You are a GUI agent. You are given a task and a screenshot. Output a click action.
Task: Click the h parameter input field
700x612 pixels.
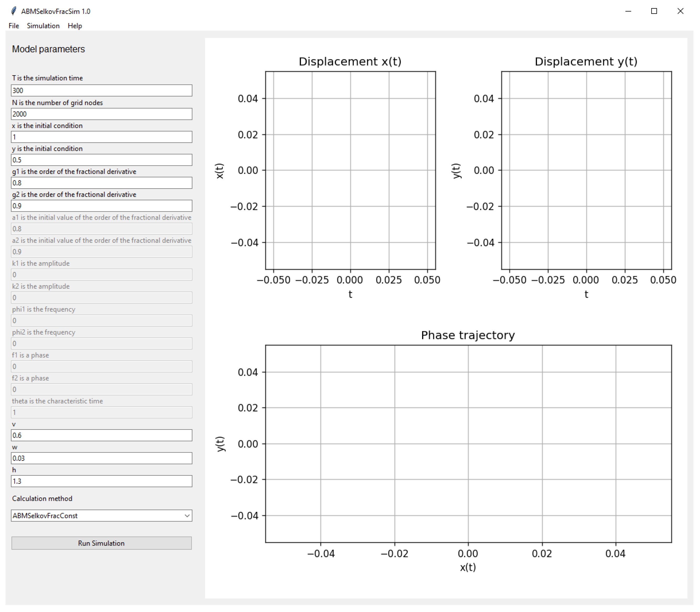102,481
